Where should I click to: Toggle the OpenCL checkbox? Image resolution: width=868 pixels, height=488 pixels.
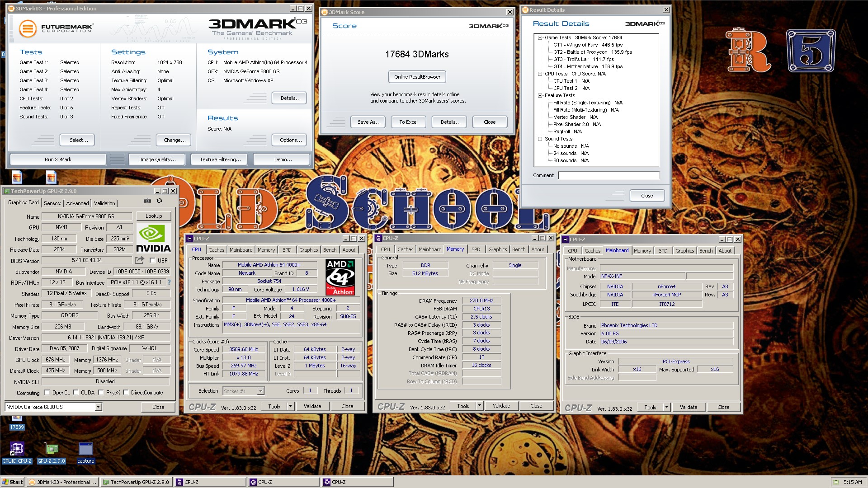(x=47, y=393)
